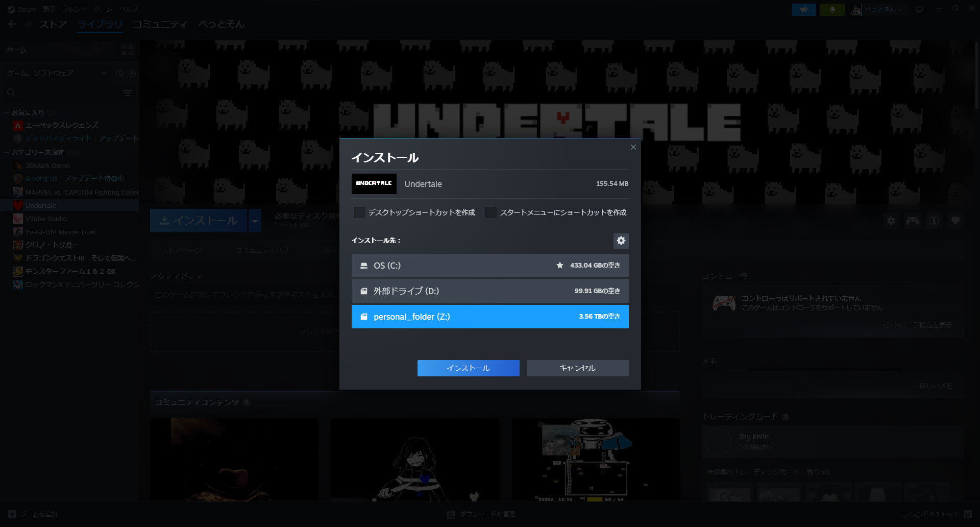Open the フレンド menu in menu bar
The height and width of the screenshot is (527, 980).
75,9
